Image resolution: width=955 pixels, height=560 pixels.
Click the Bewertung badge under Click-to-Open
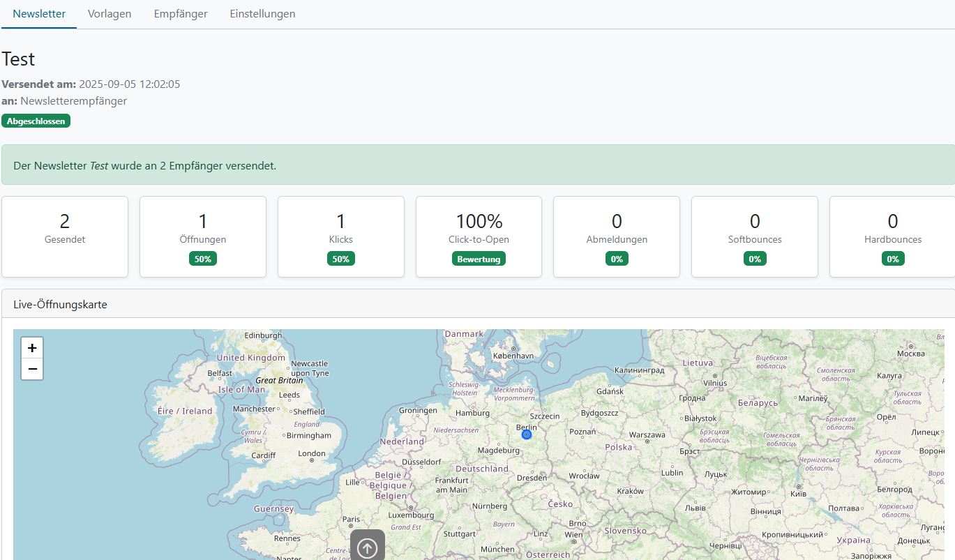pyautogui.click(x=479, y=258)
